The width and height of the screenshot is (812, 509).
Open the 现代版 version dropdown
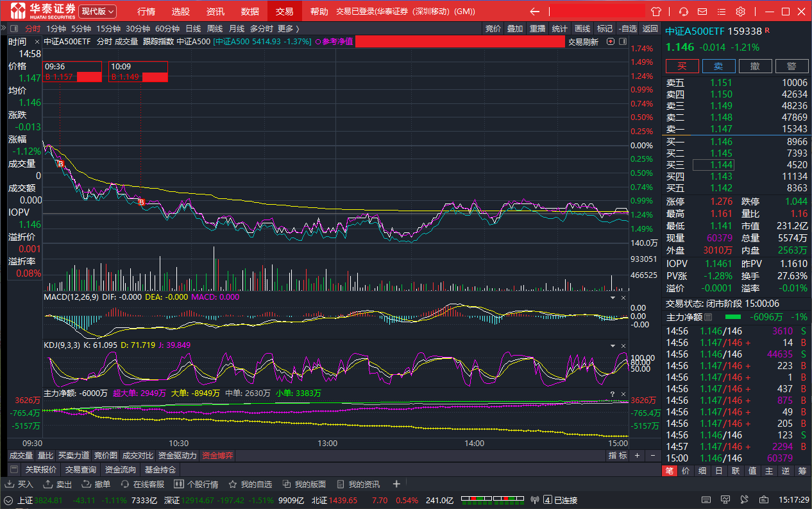(x=97, y=12)
